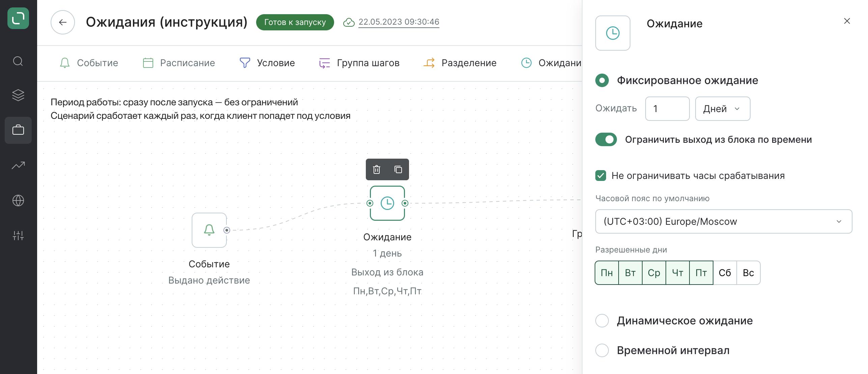The image size is (868, 374).
Task: Toggle Ср allowed day
Action: [654, 273]
